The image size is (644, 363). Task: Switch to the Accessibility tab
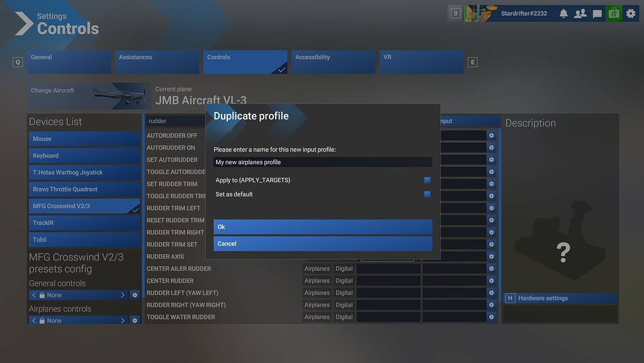coord(332,61)
